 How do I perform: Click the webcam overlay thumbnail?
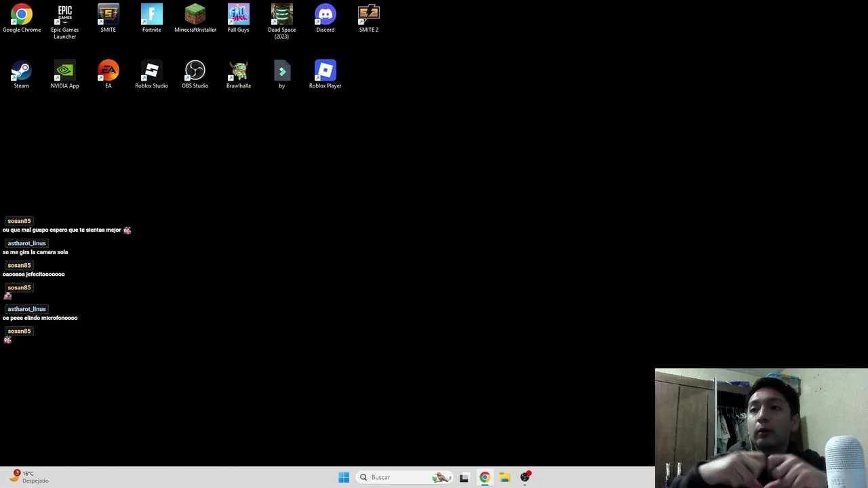(x=761, y=428)
